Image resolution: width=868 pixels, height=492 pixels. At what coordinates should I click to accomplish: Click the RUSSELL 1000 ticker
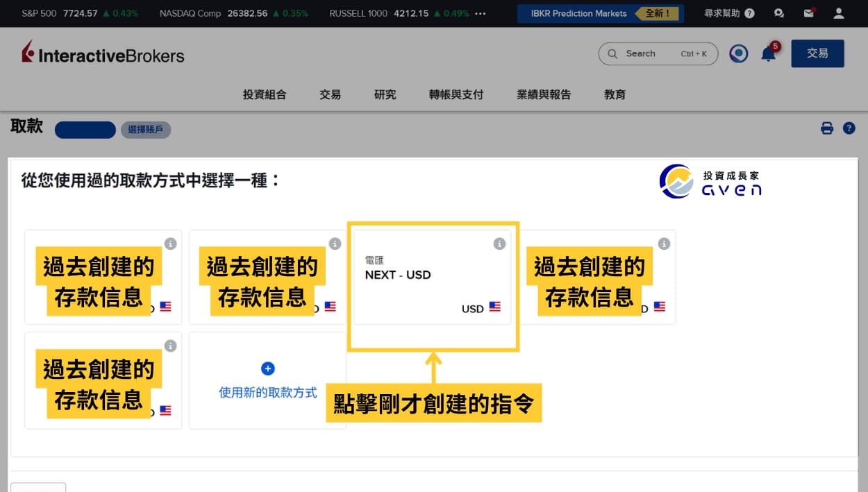[399, 13]
